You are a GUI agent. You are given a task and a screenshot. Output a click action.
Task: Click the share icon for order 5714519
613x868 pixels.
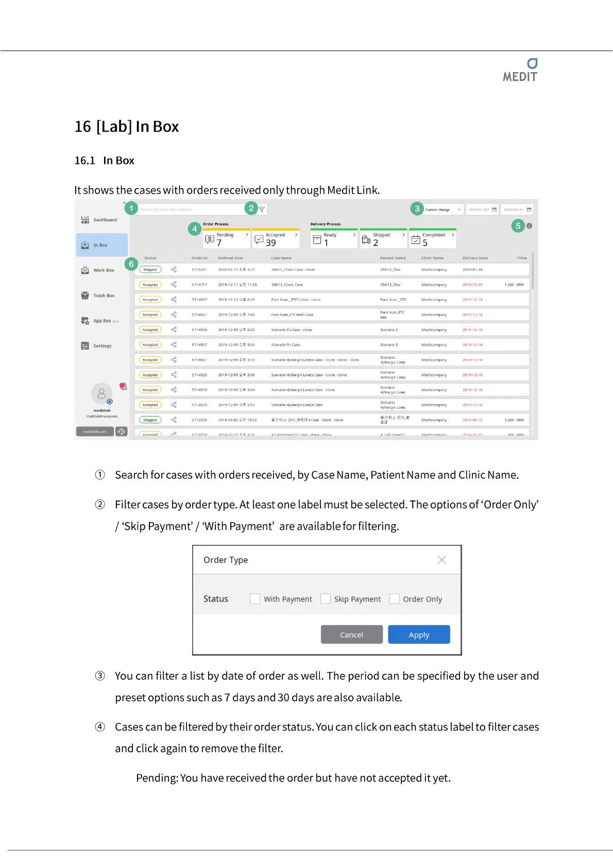tap(174, 390)
